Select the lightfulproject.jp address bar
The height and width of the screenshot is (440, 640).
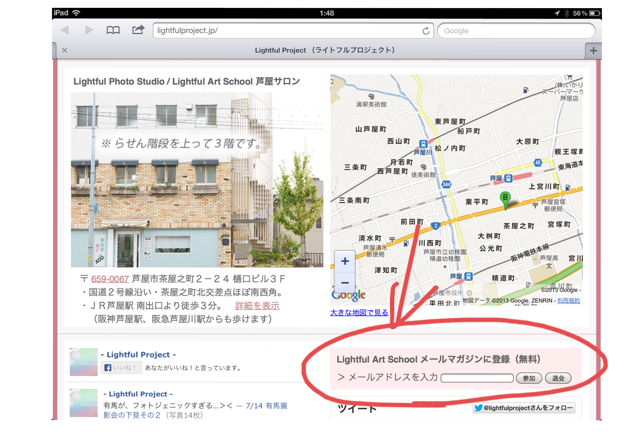click(x=292, y=31)
